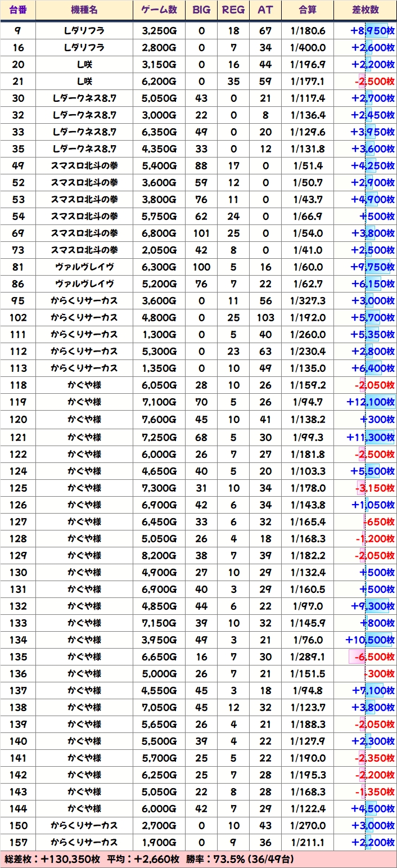Select machine number 9 cell
397x868 pixels.
(x=18, y=30)
